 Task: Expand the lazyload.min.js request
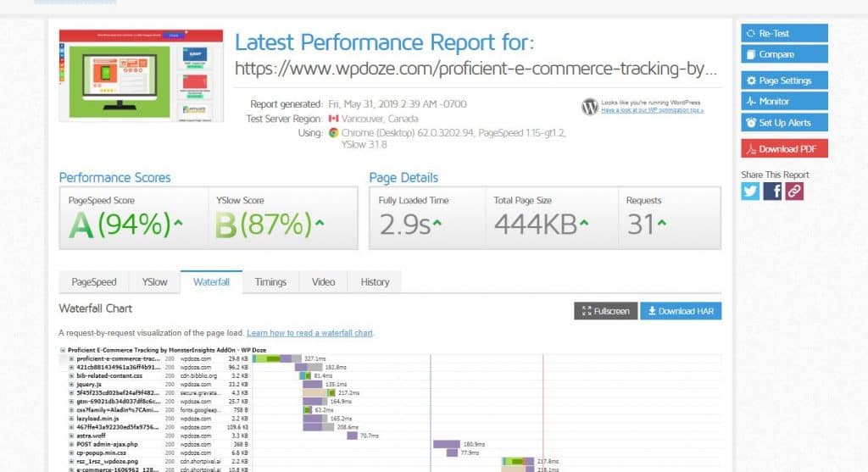71,419
